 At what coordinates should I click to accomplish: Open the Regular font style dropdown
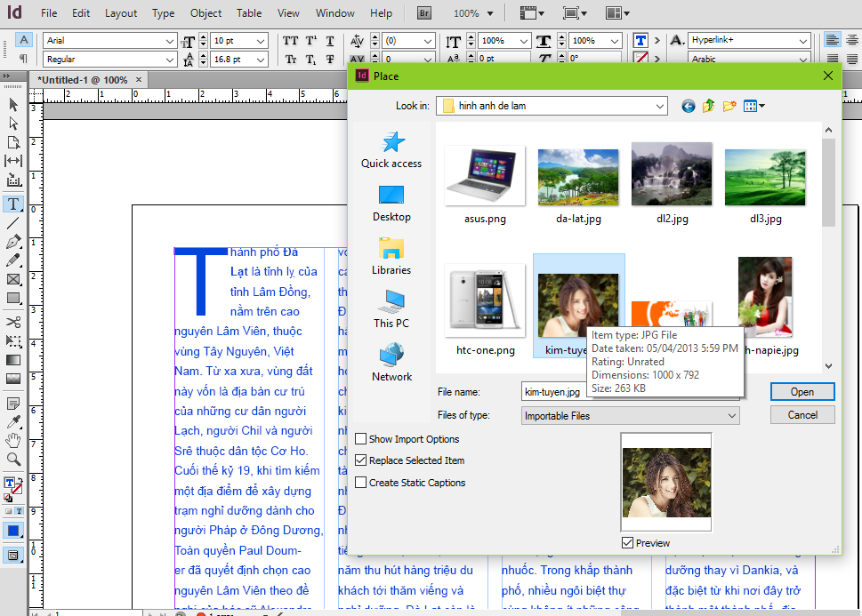coord(170,59)
